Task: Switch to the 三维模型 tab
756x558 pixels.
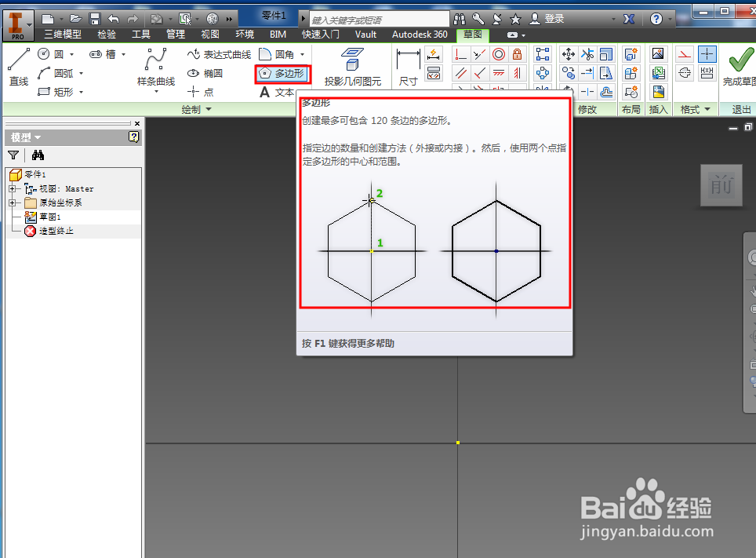Action: [x=63, y=35]
